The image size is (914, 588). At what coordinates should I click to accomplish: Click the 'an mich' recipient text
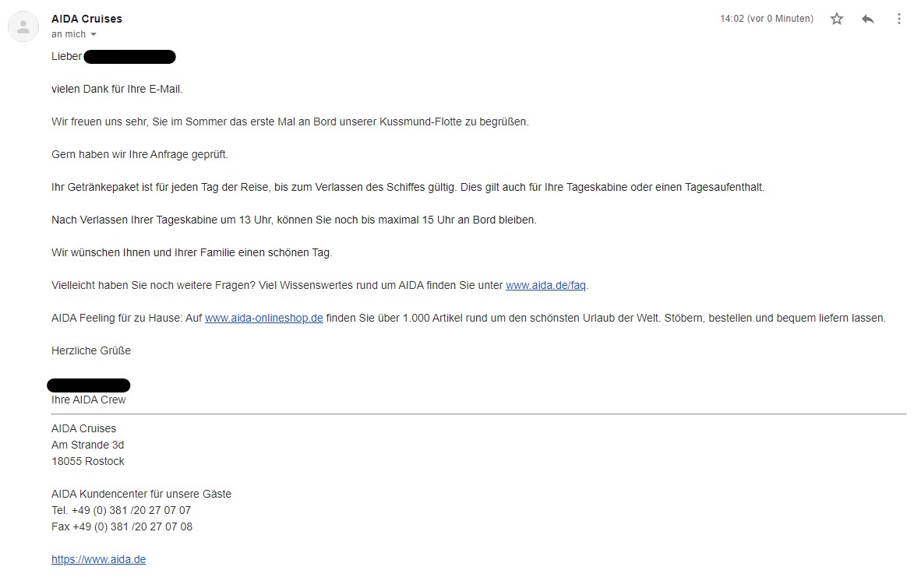tap(69, 34)
